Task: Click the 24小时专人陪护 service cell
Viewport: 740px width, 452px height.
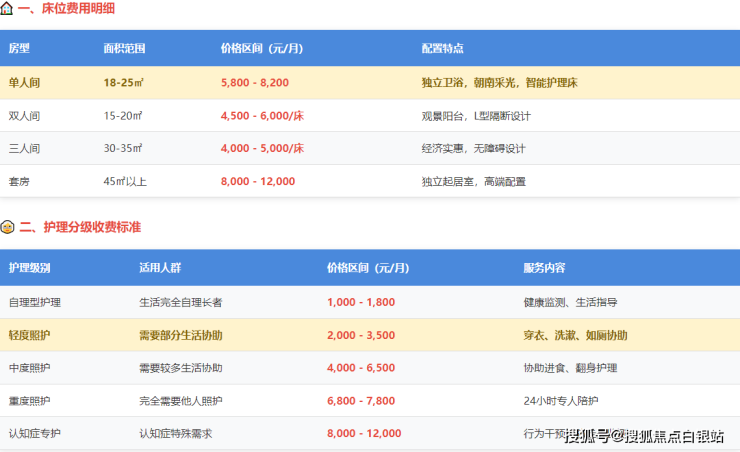Action: click(560, 400)
